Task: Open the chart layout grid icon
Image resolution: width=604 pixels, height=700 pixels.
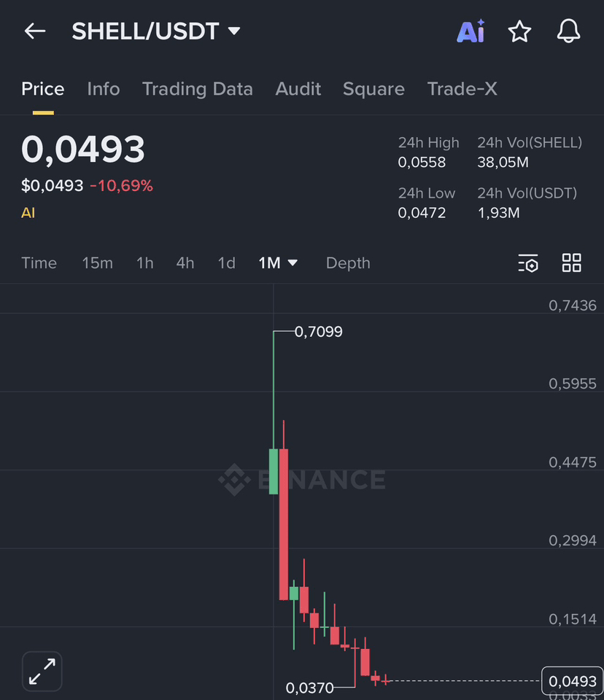Action: coord(571,263)
